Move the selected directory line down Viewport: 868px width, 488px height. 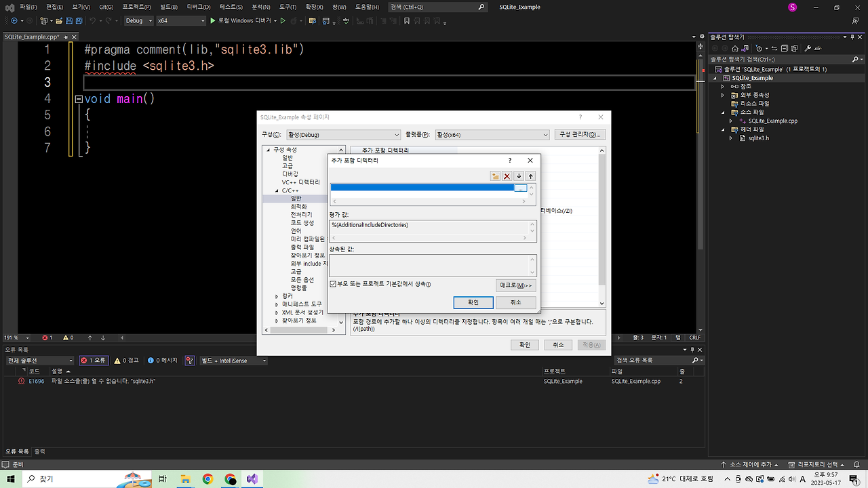tap(519, 176)
